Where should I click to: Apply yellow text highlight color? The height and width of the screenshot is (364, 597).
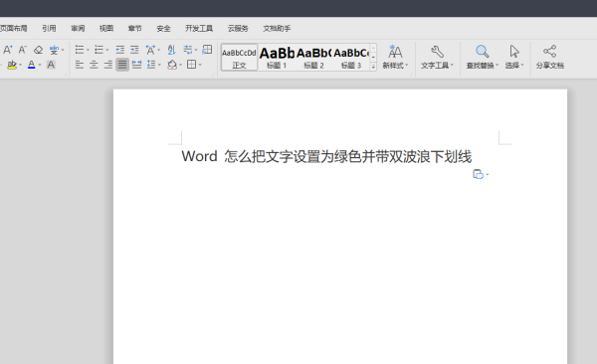(12, 65)
